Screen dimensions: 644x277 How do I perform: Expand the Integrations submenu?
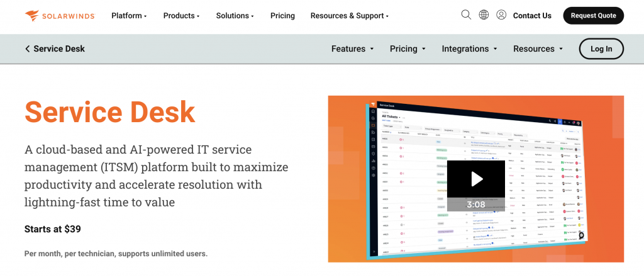[469, 49]
